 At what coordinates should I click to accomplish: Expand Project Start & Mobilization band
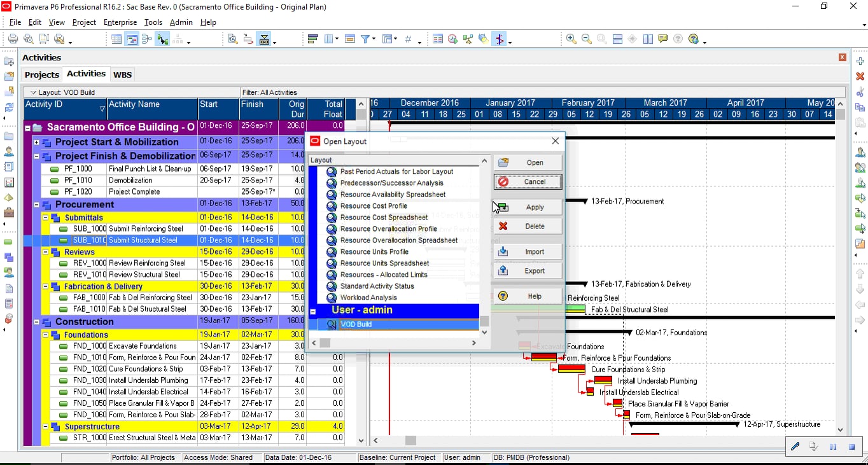37,142
